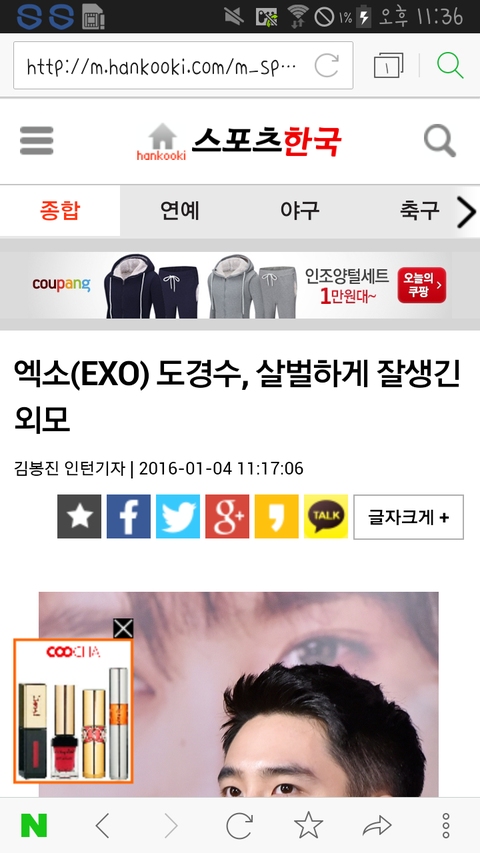Open the Coupang banner advertisement

(240, 285)
